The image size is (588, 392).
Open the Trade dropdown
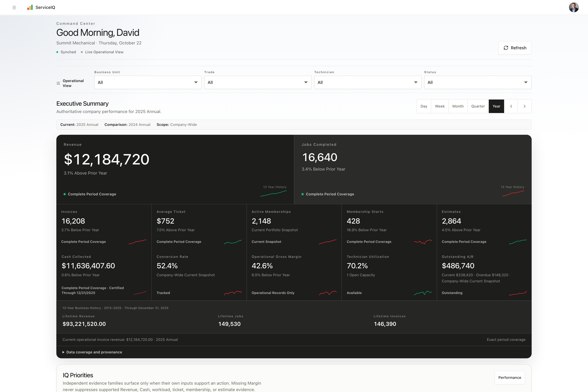(258, 83)
